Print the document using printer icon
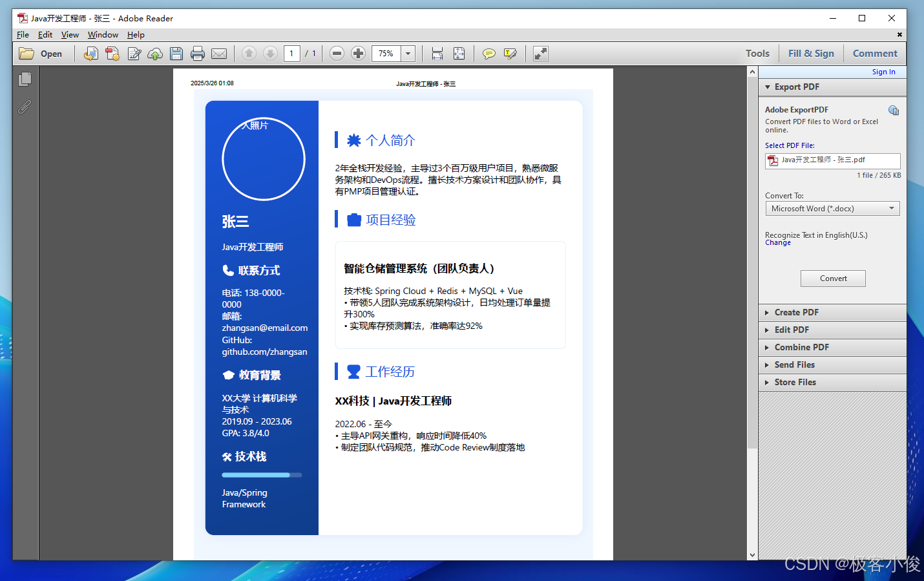This screenshot has width=924, height=581. (198, 54)
